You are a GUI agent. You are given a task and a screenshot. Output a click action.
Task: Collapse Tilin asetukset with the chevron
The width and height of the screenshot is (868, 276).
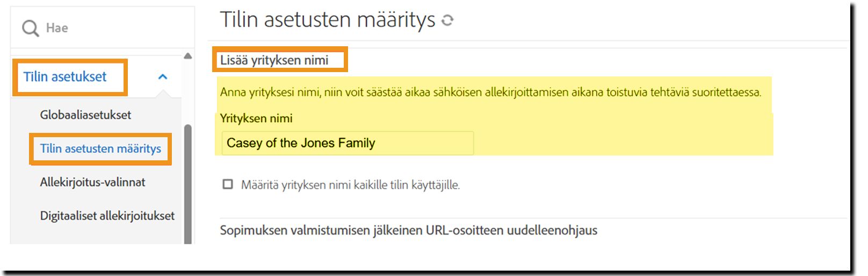(x=163, y=77)
